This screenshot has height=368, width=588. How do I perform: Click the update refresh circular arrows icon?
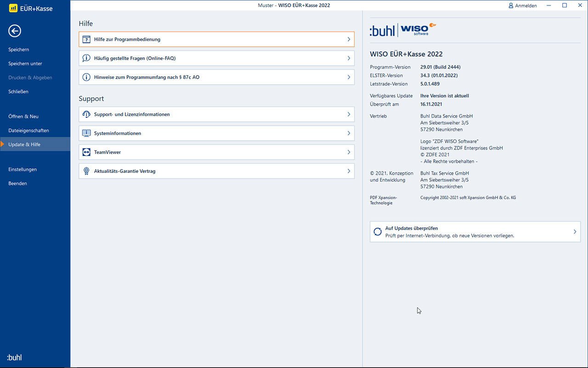378,232
